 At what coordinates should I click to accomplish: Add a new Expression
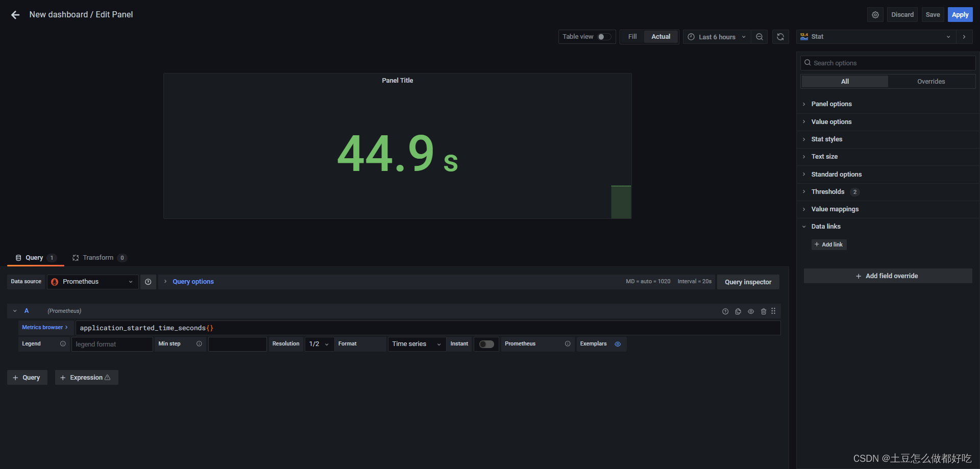coord(86,378)
